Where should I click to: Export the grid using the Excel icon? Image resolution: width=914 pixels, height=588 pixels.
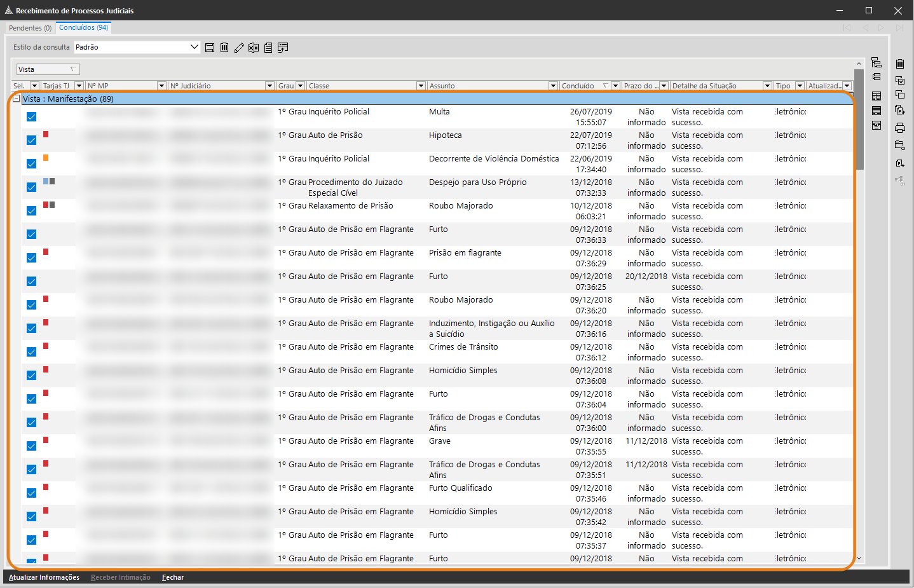[x=254, y=48]
